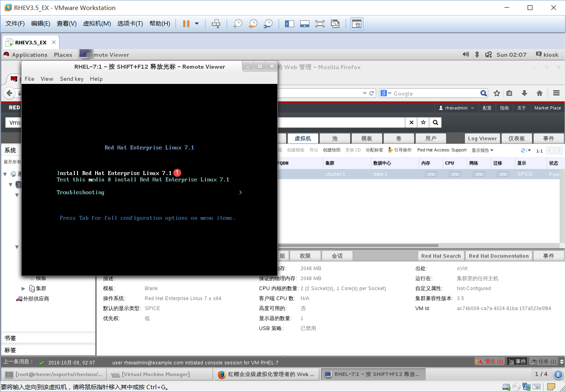Clear the RHEV search field
Viewport: 566px width, 392px height.
(411, 123)
